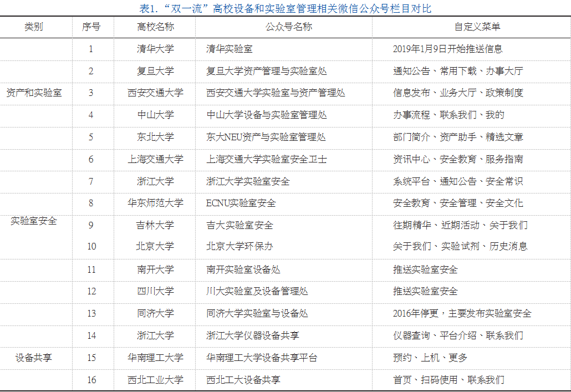
Task: Click the university cell 清华大学
Action: coord(155,48)
